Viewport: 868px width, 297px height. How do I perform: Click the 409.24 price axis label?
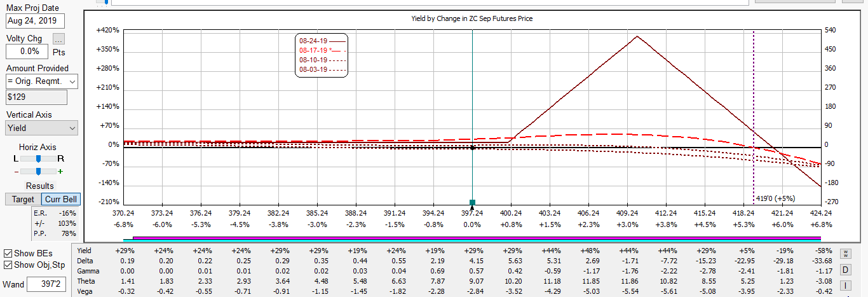pyautogui.click(x=627, y=214)
